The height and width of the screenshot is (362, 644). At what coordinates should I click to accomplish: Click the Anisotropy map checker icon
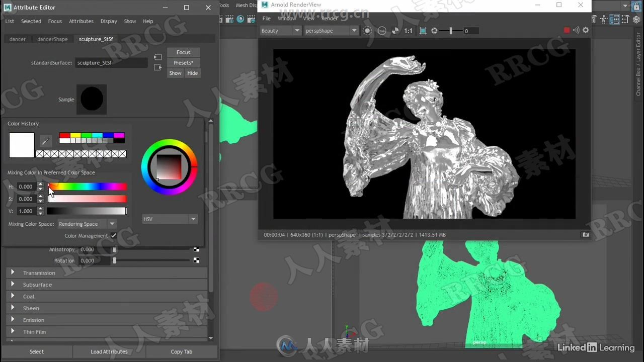(x=196, y=249)
